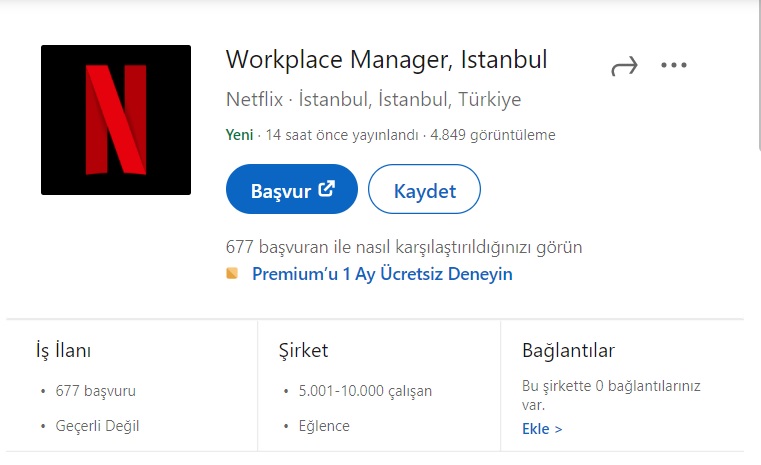This screenshot has height=465, width=761.
Task: Click the Şirket section heading
Action: coord(303,350)
